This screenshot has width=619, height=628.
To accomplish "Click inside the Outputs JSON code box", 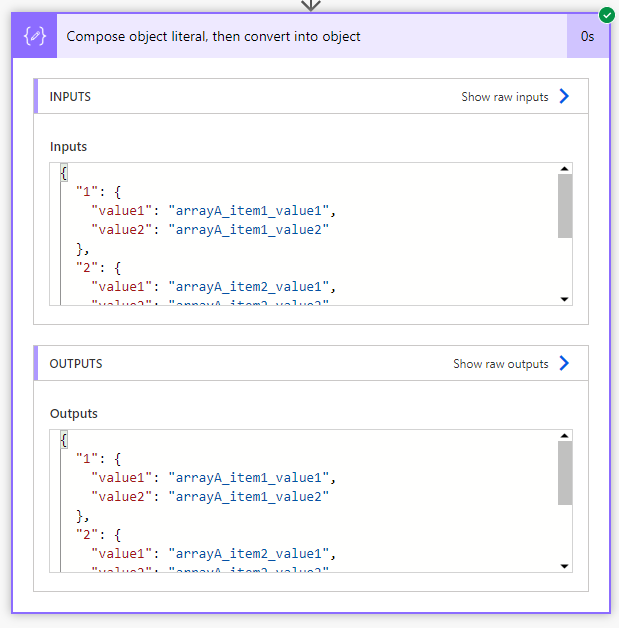I will pos(303,501).
